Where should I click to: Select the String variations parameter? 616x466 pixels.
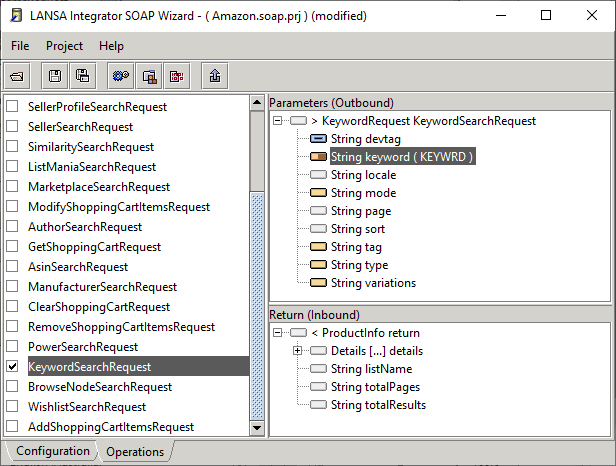pos(373,283)
